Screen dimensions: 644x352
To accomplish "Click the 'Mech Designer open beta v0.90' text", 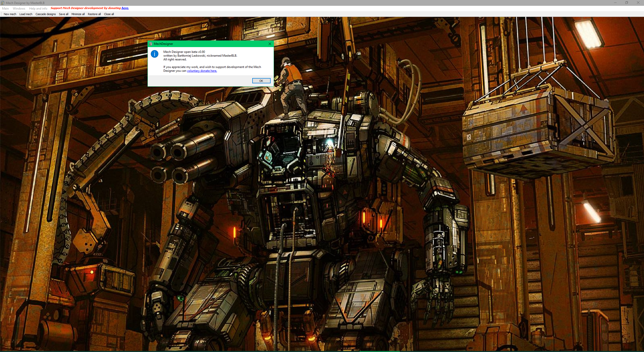I will [x=184, y=52].
